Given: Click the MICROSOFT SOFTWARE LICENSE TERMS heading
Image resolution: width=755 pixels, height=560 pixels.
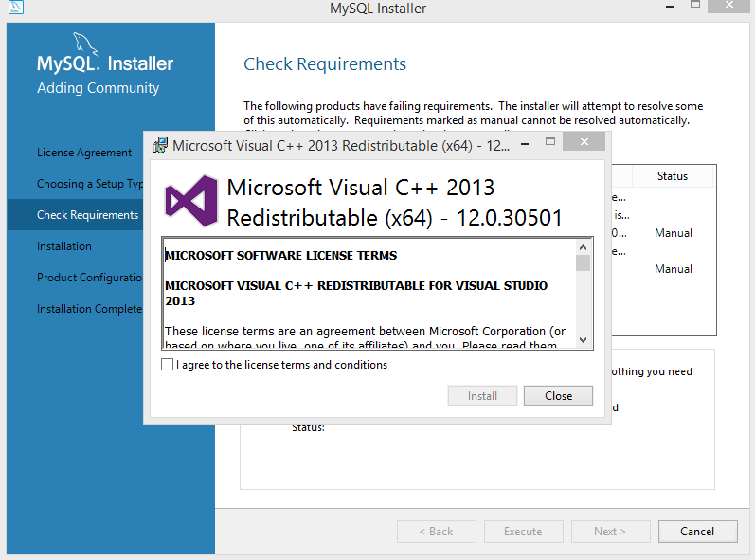Looking at the screenshot, I should [280, 255].
